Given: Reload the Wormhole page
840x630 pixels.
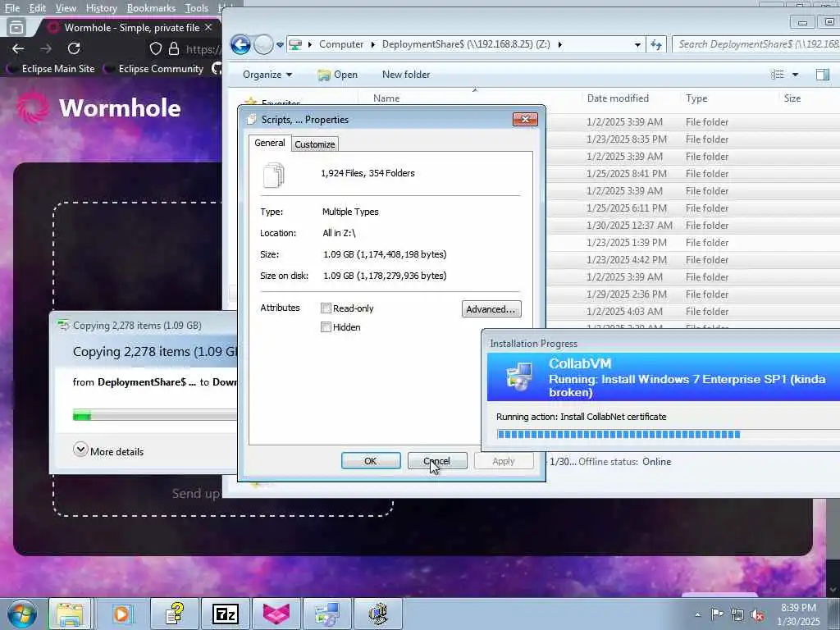Looking at the screenshot, I should click(x=74, y=48).
